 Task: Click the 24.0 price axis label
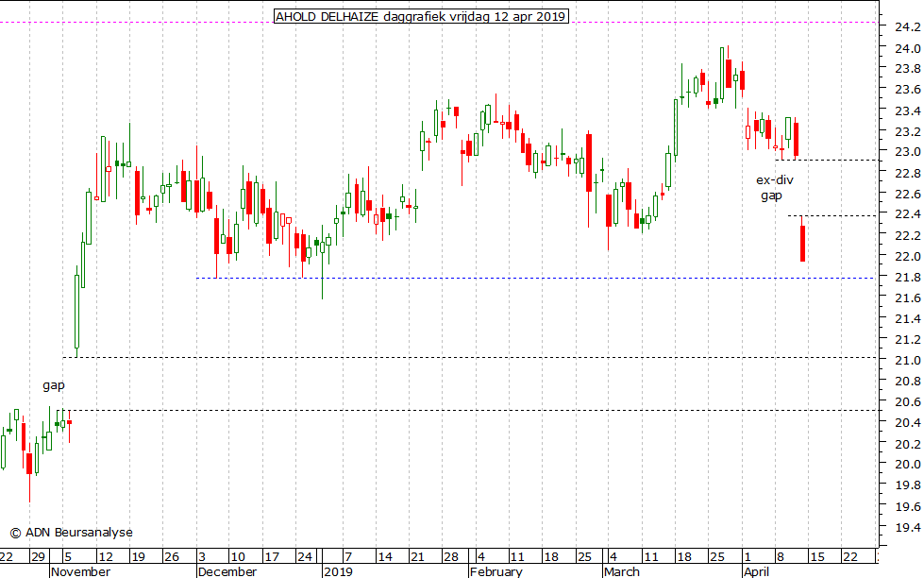coord(908,48)
